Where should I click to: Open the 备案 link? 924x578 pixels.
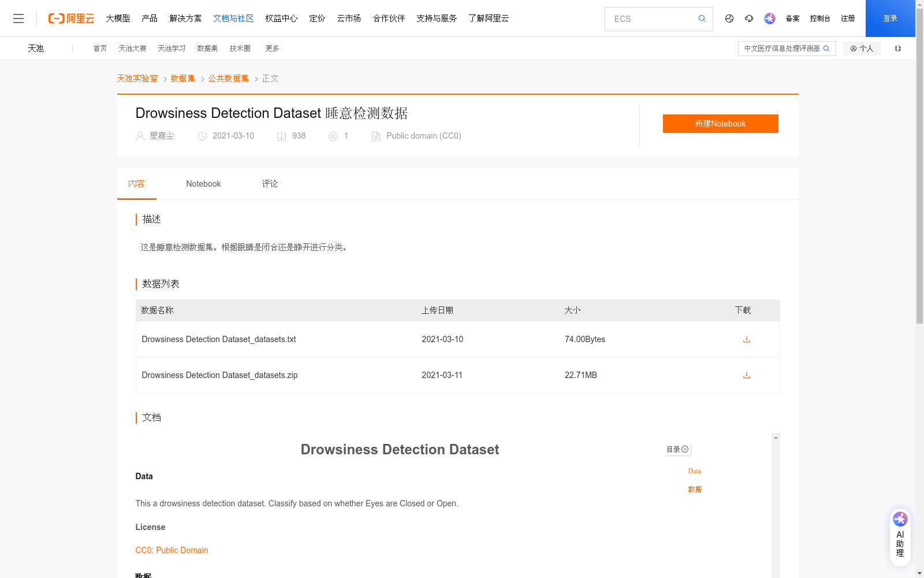(792, 18)
